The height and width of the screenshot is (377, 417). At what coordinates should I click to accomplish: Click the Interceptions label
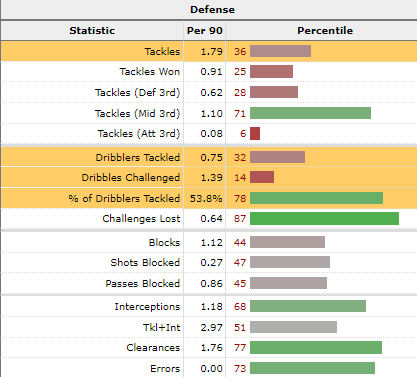tap(147, 306)
